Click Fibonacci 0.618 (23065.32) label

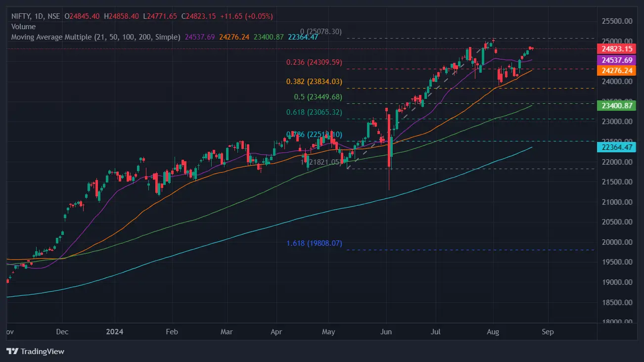[314, 112]
